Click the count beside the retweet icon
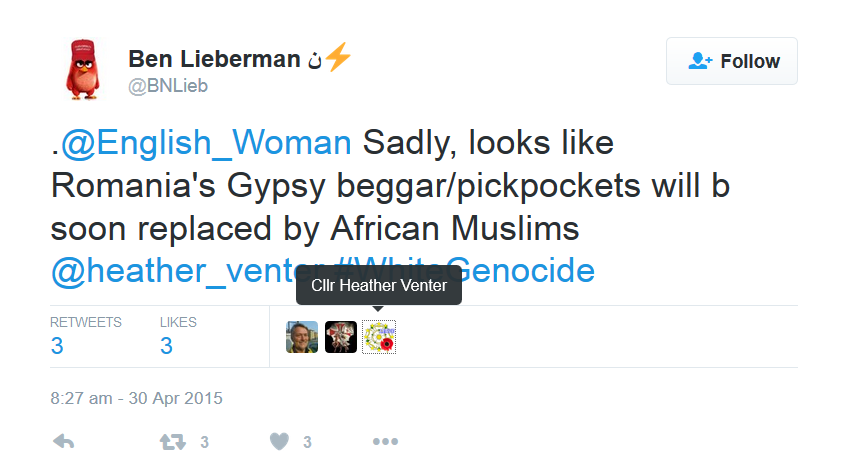847x459 pixels. [204, 442]
